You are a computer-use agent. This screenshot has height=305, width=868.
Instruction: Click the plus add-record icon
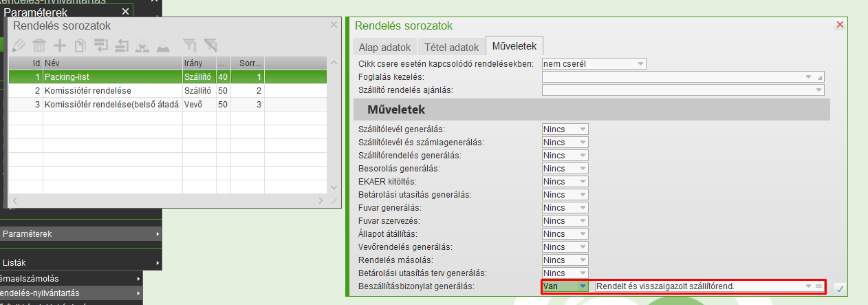60,45
